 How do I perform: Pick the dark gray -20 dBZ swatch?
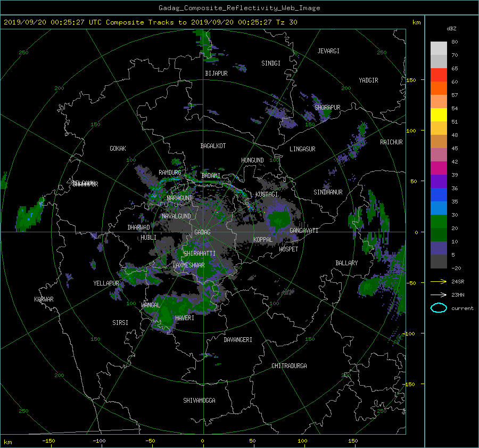click(439, 261)
